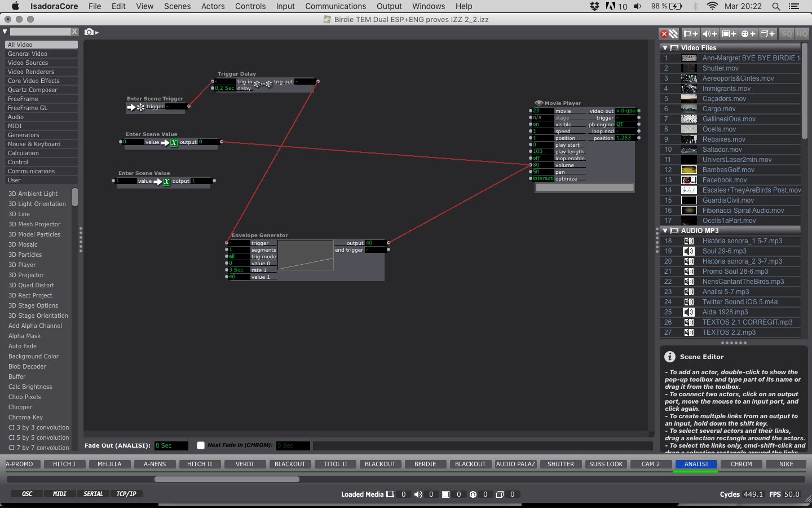The width and height of the screenshot is (812, 508).
Task: Click the Fade Out (ANALISI) time field
Action: [x=171, y=446]
